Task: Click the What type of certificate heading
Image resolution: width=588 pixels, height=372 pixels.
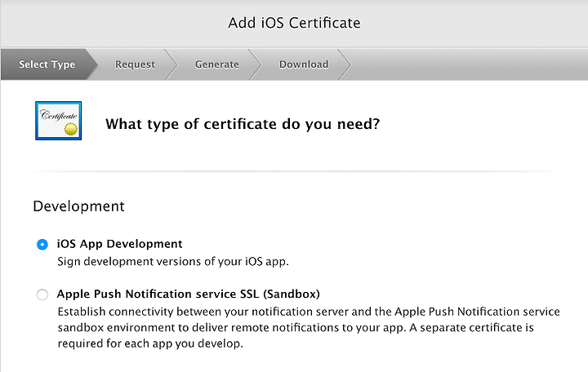Action: [x=243, y=124]
